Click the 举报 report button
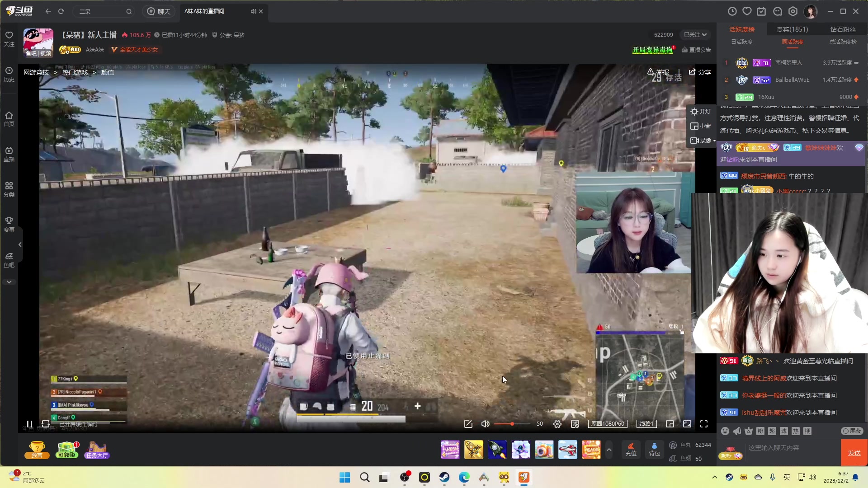868x488 pixels. [x=658, y=72]
